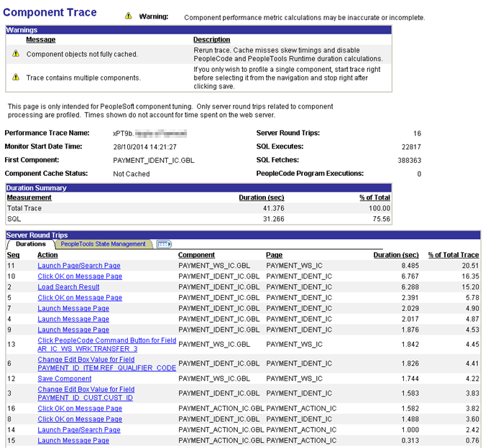This screenshot has width=488, height=448.
Task: Sort round trips by Action column
Action: coord(47,255)
